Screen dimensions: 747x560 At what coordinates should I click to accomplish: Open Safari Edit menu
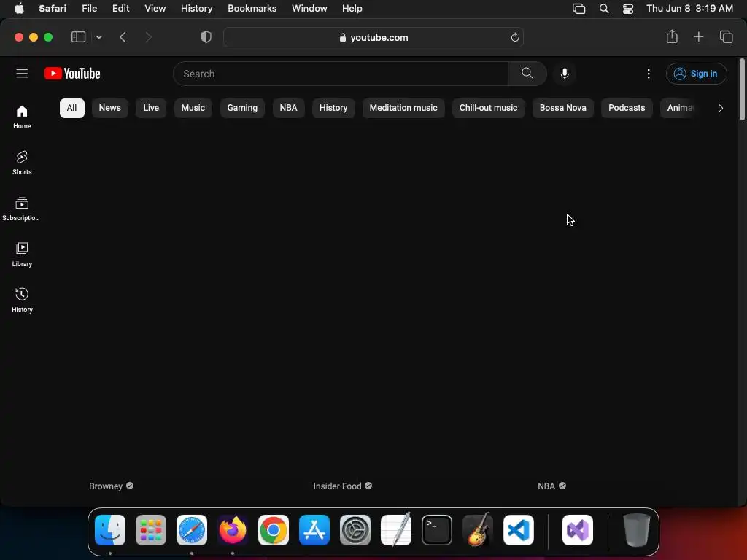[x=120, y=9]
